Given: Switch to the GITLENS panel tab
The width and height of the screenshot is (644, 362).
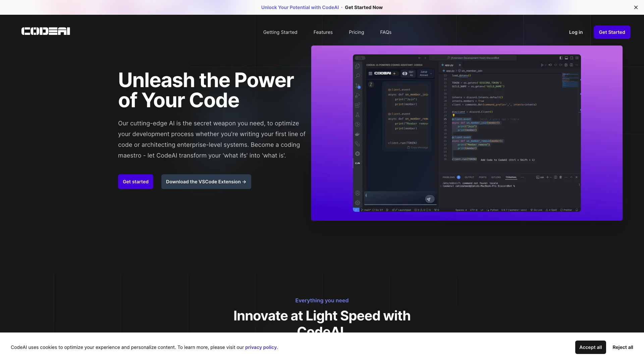Looking at the screenshot, I should coord(496,177).
